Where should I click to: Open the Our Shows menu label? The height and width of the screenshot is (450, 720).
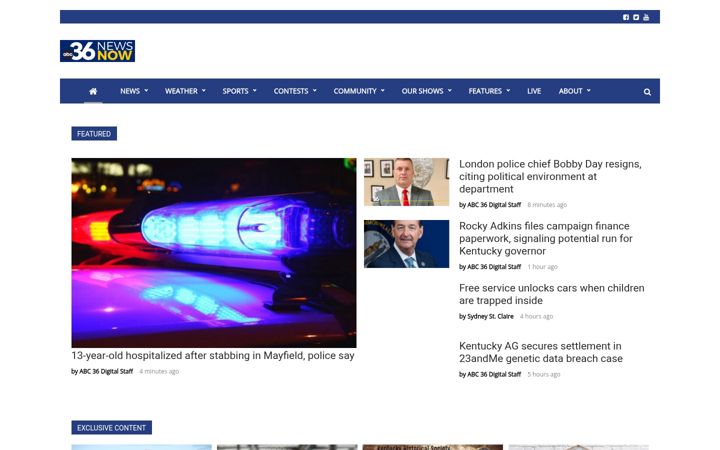click(422, 91)
